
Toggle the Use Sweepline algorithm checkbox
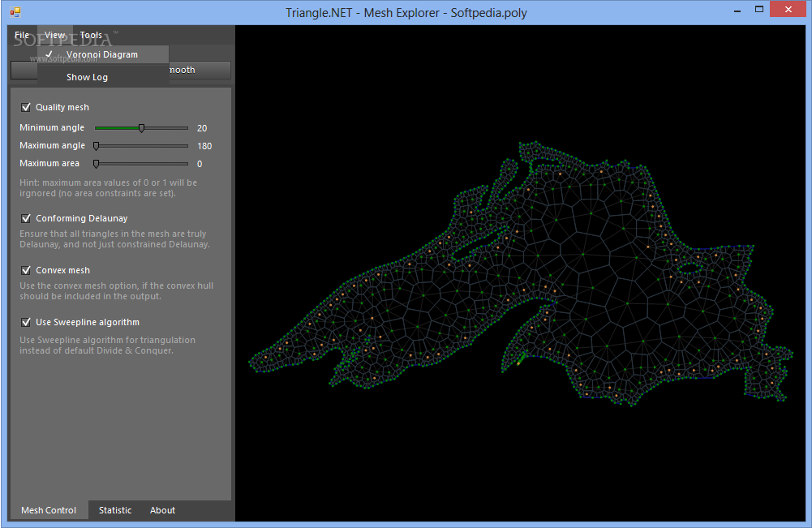25,322
